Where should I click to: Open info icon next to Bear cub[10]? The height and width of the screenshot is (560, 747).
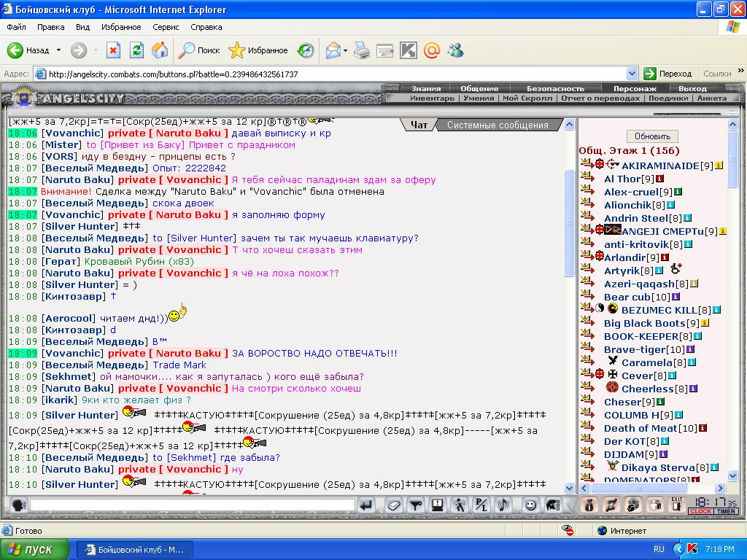point(676,297)
